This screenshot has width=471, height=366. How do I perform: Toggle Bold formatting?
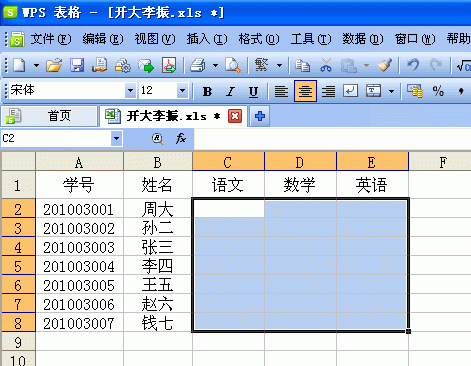point(207,91)
